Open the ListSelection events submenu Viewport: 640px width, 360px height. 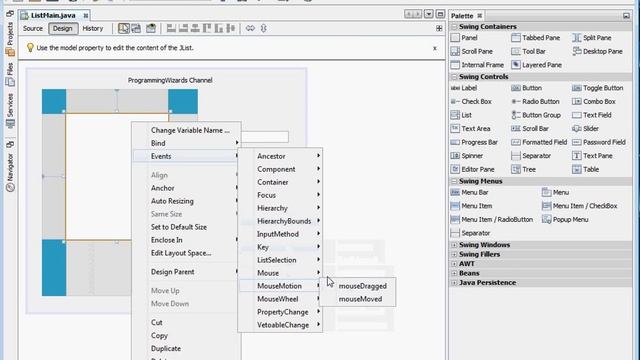[280, 260]
